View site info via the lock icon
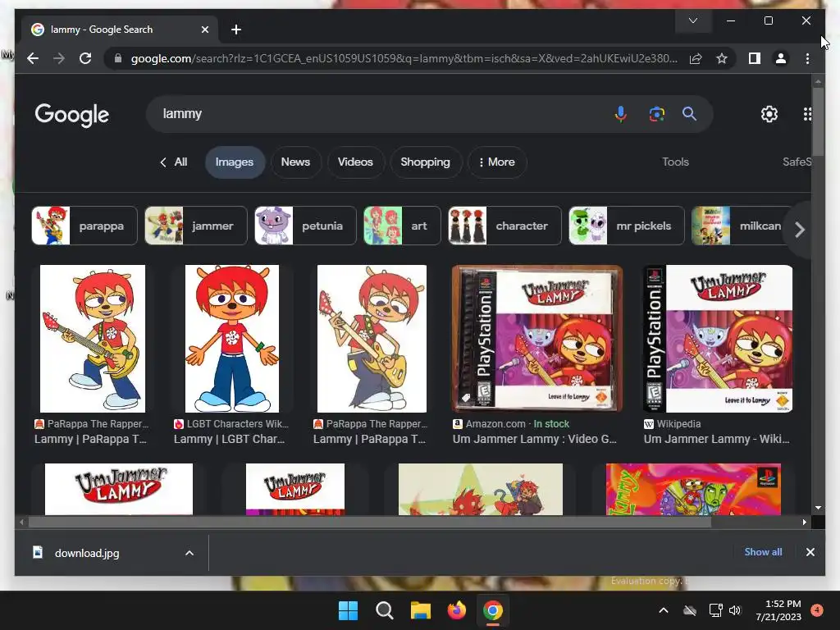The height and width of the screenshot is (630, 840). tap(118, 58)
